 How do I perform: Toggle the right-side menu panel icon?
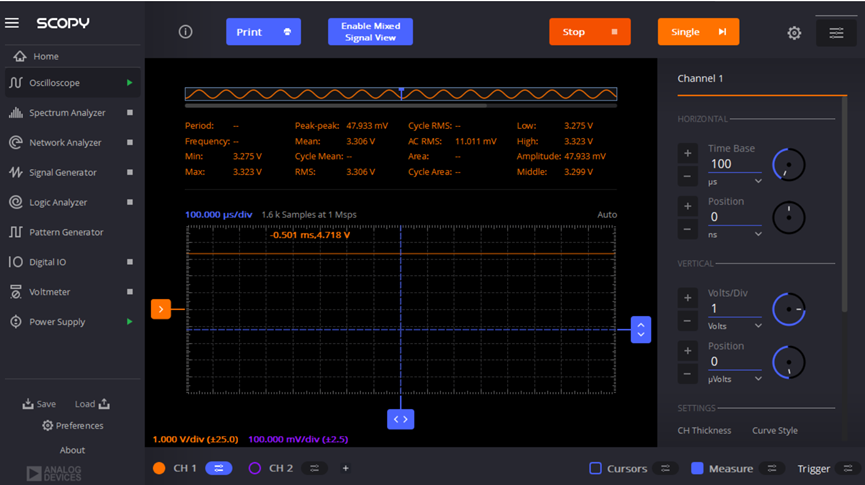point(836,33)
